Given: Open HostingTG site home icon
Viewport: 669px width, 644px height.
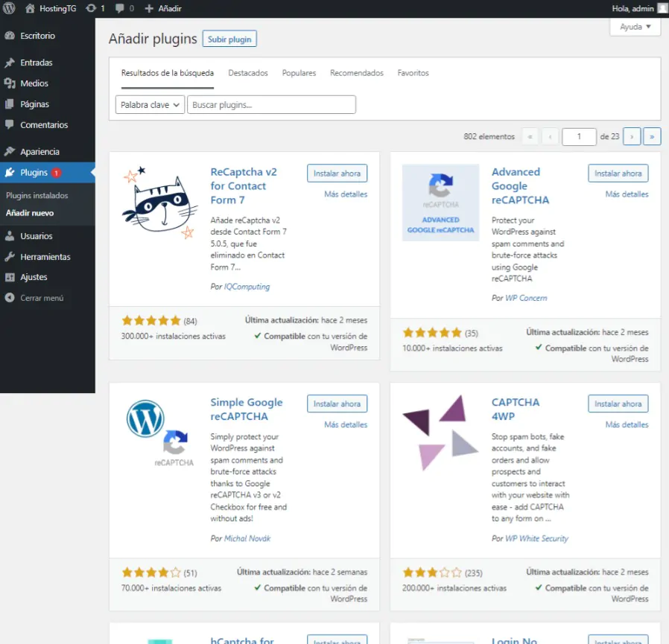Looking at the screenshot, I should click(x=30, y=8).
